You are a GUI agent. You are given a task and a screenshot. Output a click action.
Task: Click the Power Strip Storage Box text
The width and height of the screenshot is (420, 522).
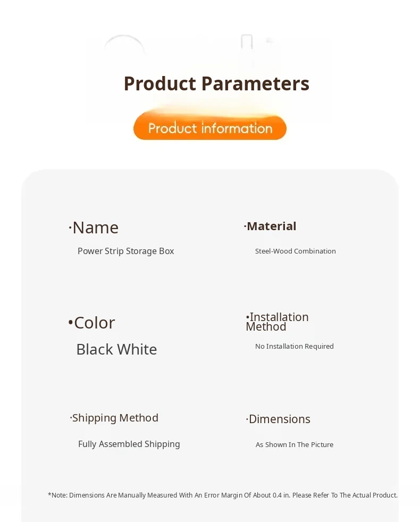[x=126, y=251]
